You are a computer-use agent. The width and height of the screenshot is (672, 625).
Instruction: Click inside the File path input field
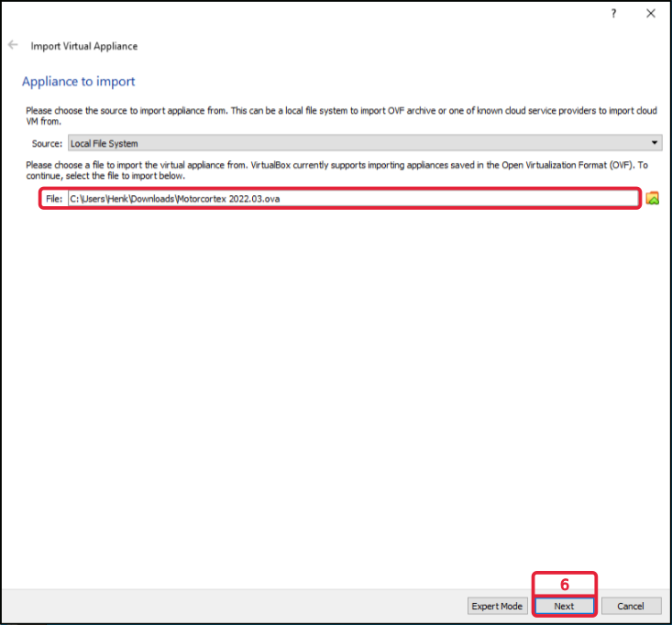(x=353, y=199)
